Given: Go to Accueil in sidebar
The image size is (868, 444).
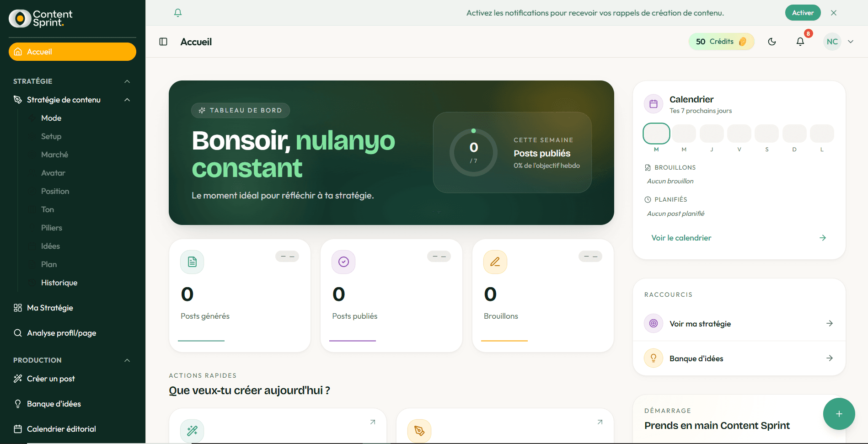Looking at the screenshot, I should [x=72, y=52].
